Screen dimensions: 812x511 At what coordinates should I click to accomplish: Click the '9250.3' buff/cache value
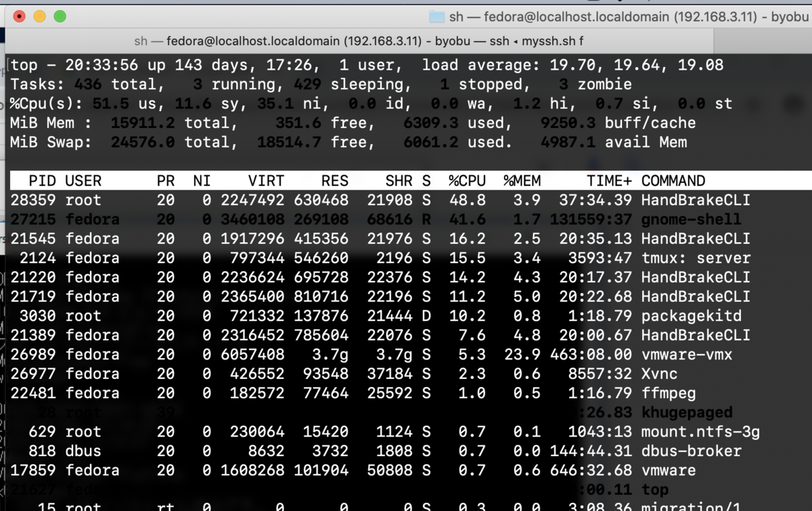(568, 123)
